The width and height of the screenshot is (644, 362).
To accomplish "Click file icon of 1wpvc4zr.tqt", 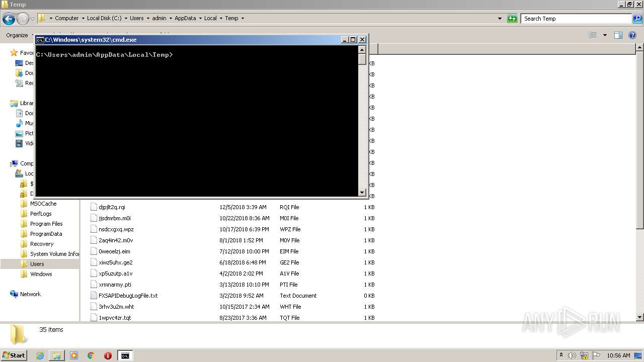I will tap(94, 317).
